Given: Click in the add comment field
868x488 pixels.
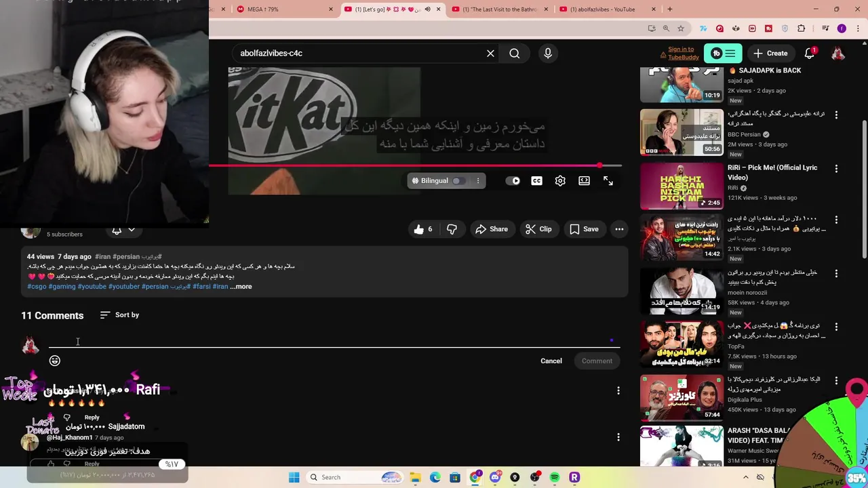Looking at the screenshot, I should click(x=334, y=340).
